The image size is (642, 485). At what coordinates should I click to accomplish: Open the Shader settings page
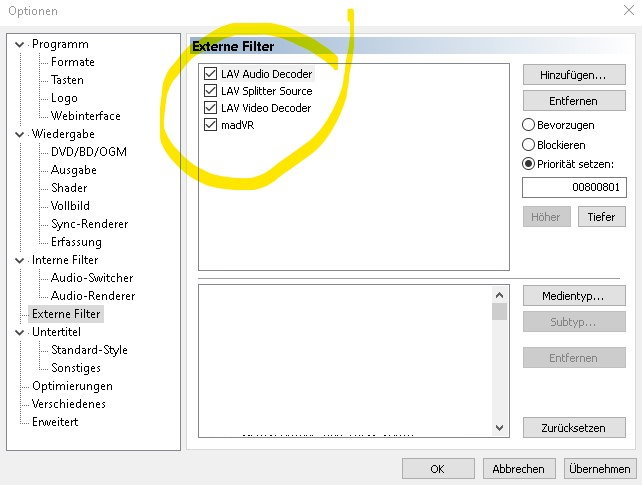[69, 188]
